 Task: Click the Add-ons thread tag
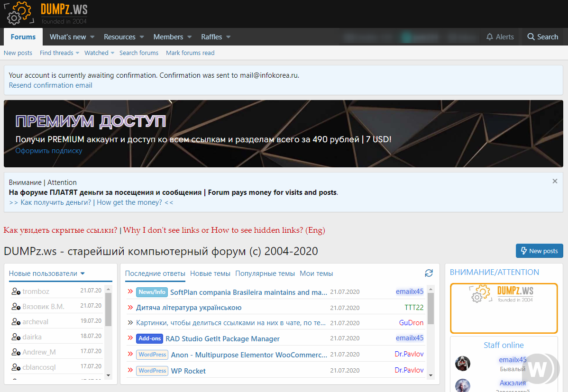150,338
